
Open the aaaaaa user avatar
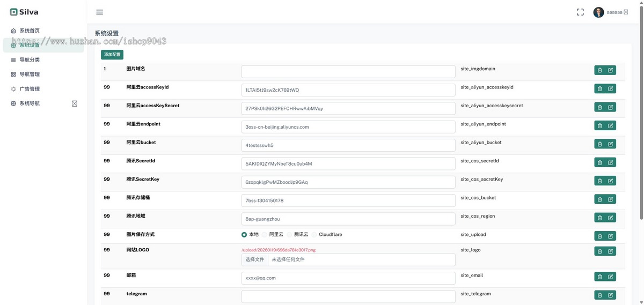click(598, 12)
